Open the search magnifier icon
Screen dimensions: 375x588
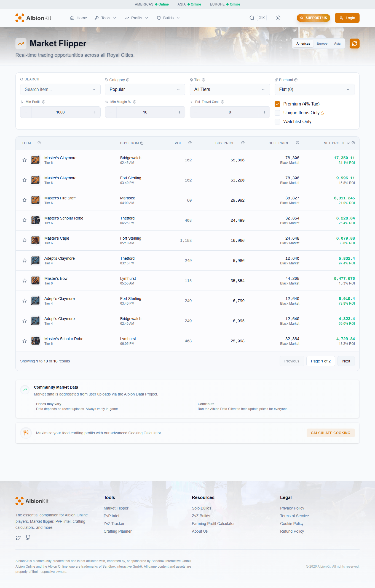[x=252, y=18]
